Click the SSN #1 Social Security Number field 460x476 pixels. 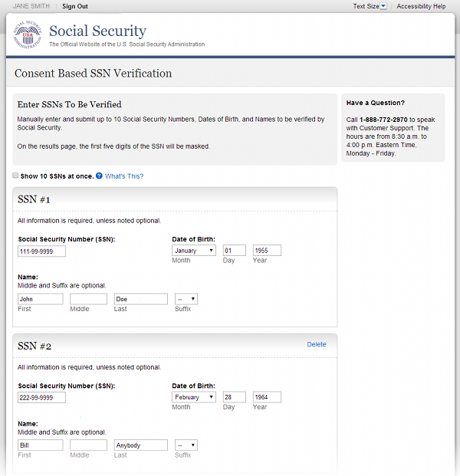pyautogui.click(x=41, y=251)
